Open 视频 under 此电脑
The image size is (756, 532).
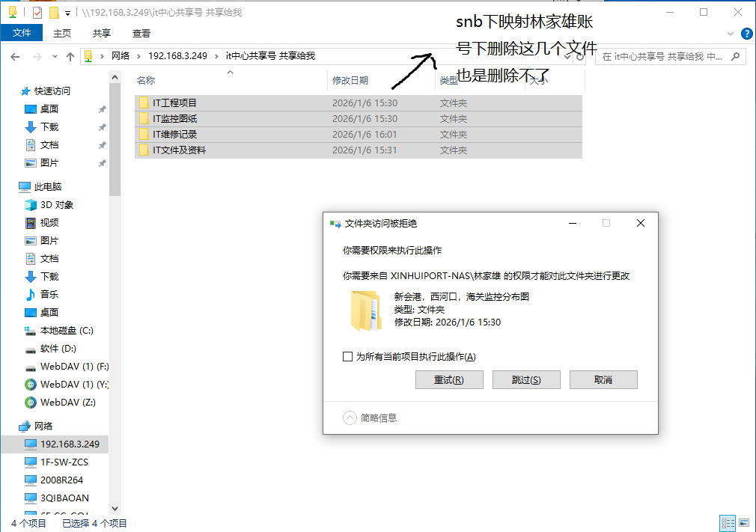click(x=49, y=223)
